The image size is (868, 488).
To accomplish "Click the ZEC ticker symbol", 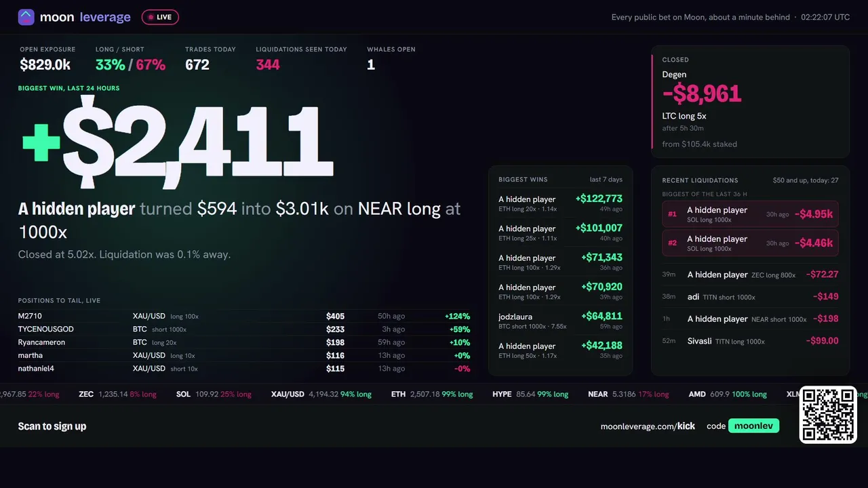I will (x=86, y=394).
